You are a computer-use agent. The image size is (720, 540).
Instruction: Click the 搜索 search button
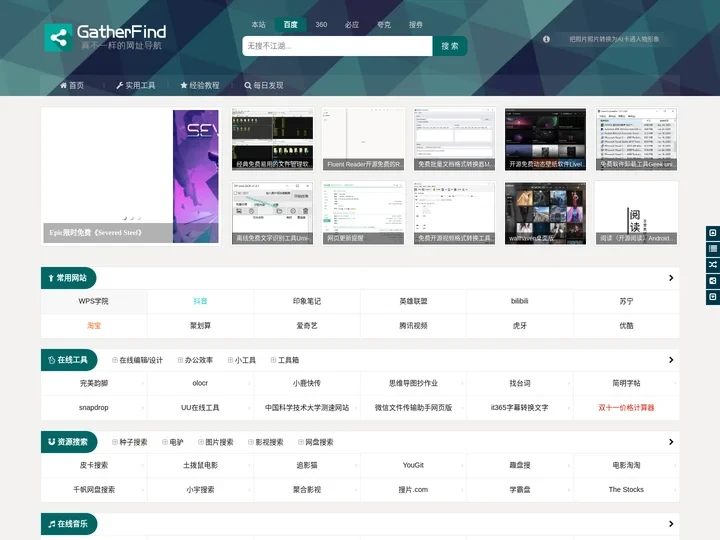[450, 46]
